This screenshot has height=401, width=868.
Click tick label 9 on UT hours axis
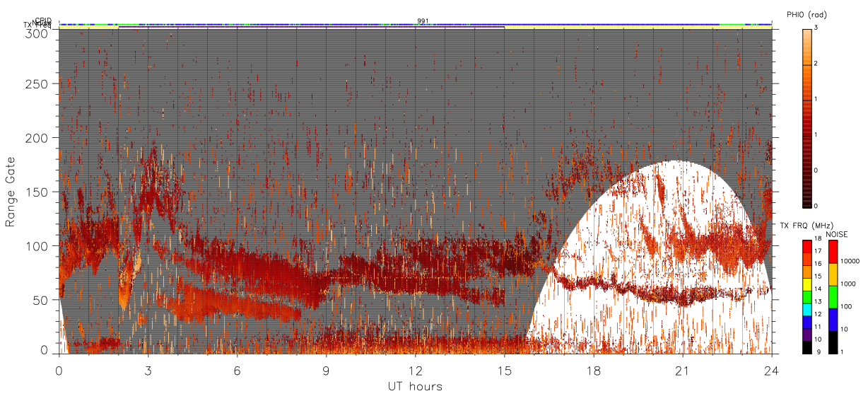point(326,370)
